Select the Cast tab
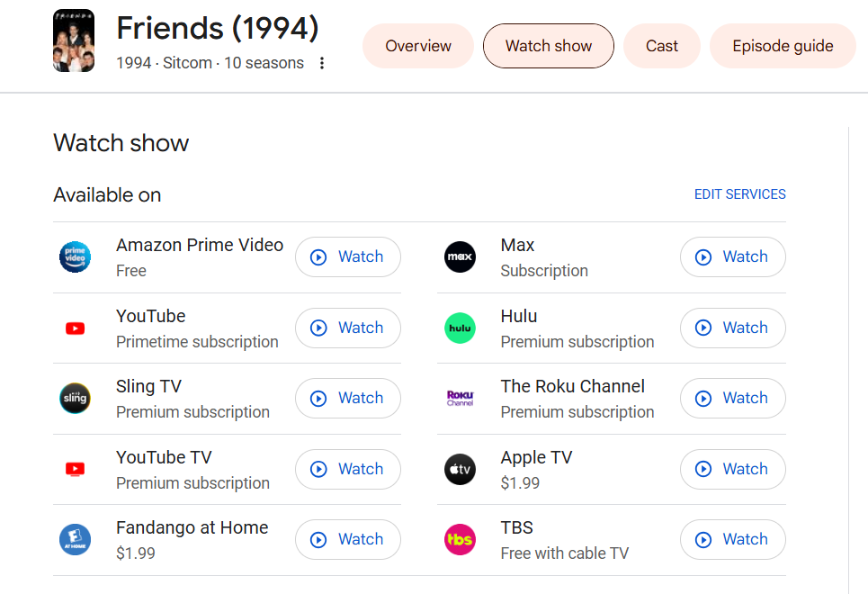 [662, 46]
